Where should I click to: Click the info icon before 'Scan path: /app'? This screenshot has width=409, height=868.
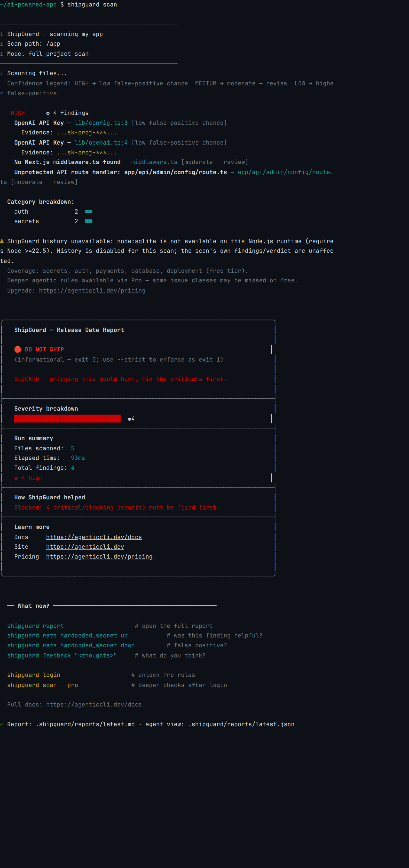[2, 44]
